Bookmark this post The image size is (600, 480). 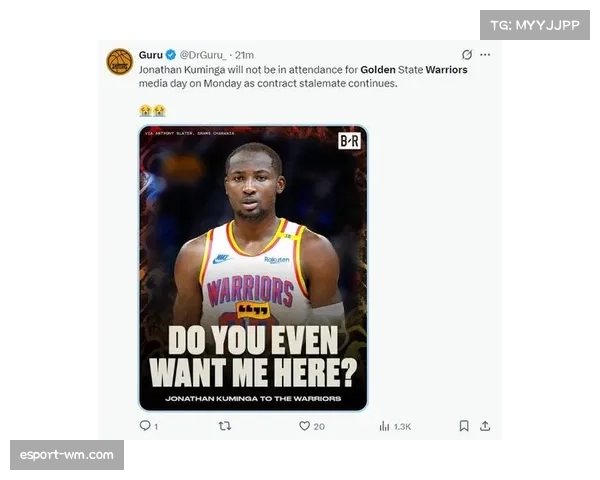coord(464,426)
